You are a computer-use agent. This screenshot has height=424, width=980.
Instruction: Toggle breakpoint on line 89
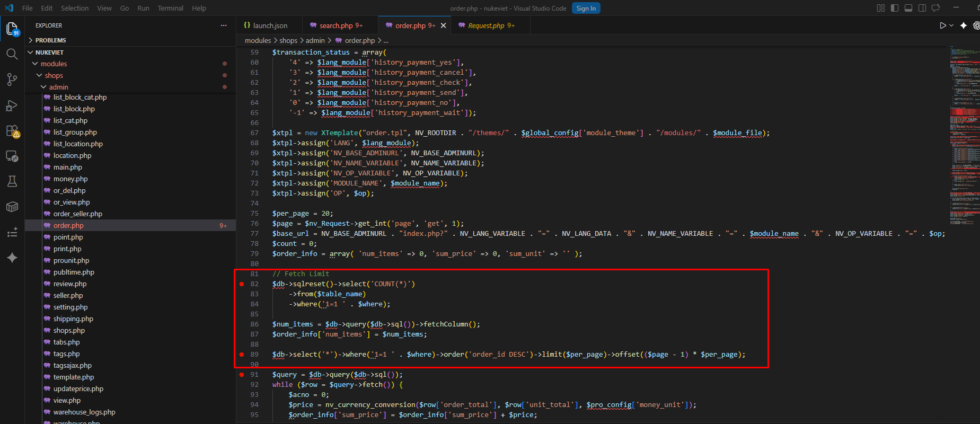pyautogui.click(x=242, y=355)
